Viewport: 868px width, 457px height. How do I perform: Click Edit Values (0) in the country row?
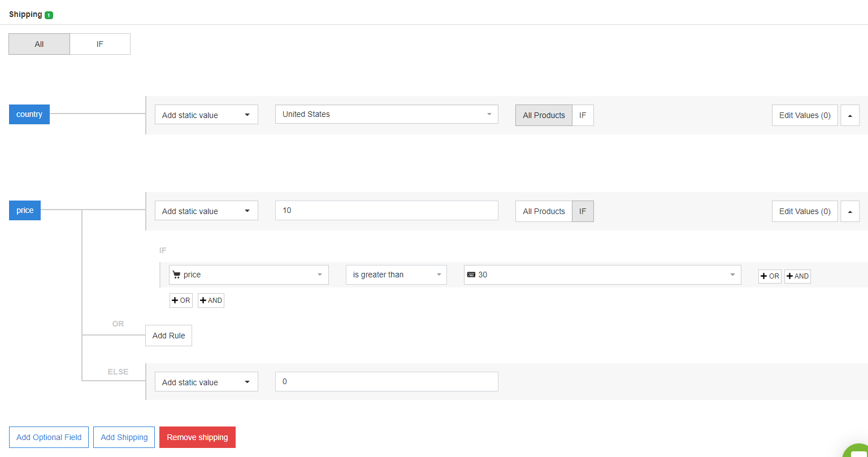click(805, 115)
